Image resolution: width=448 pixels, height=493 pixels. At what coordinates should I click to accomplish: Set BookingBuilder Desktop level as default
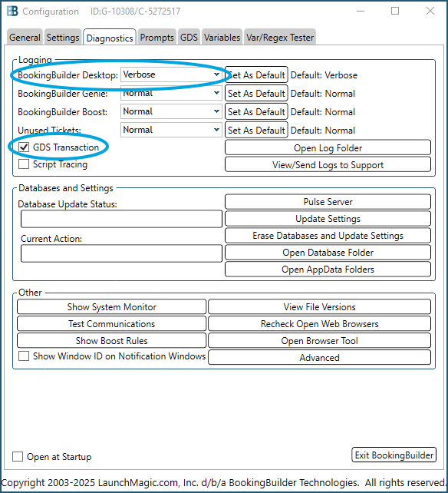(x=256, y=74)
